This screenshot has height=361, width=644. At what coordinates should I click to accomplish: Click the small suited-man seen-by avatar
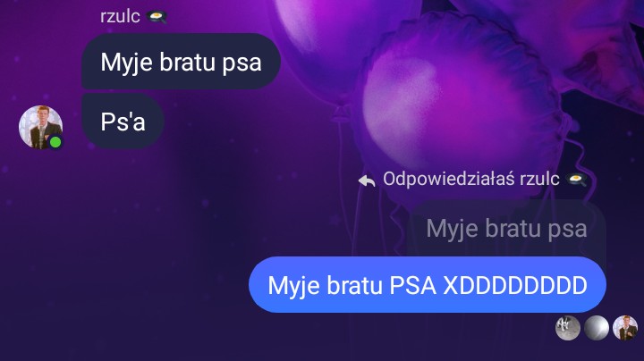click(625, 328)
